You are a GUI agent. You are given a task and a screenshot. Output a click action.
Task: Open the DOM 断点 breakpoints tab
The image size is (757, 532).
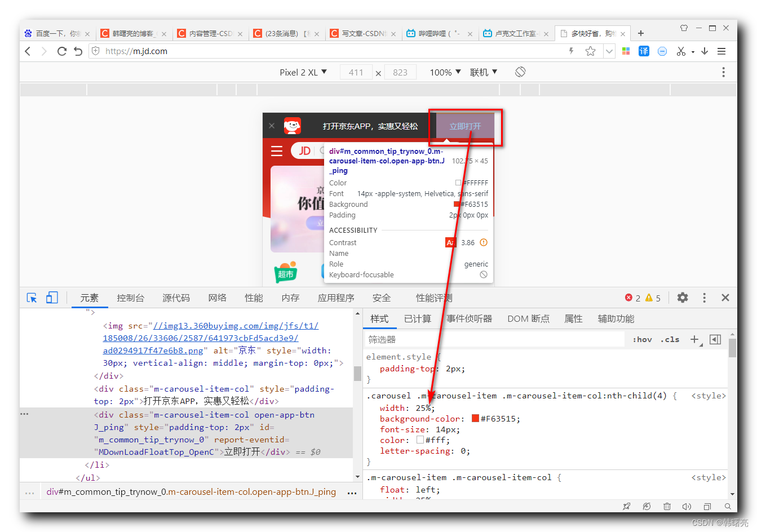pyautogui.click(x=528, y=319)
